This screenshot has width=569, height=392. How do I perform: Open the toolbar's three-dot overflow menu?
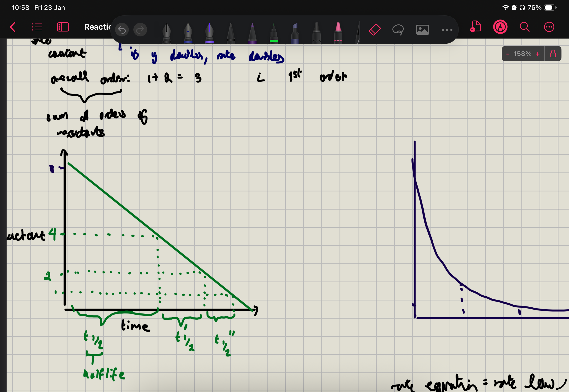tap(447, 30)
